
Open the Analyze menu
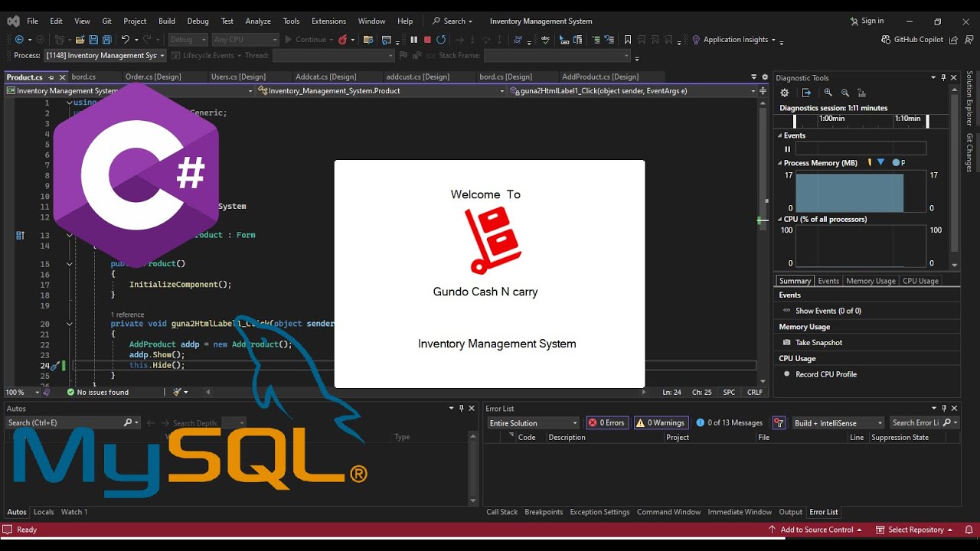(x=258, y=21)
